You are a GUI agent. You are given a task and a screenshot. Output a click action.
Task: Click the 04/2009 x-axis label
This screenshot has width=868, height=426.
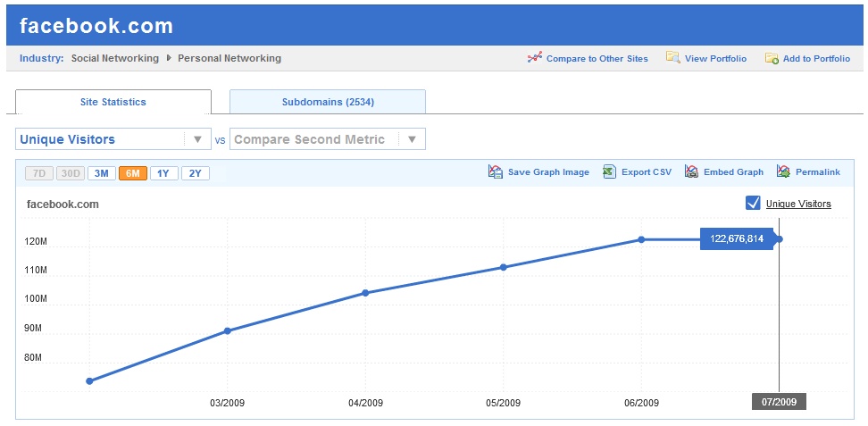click(365, 403)
